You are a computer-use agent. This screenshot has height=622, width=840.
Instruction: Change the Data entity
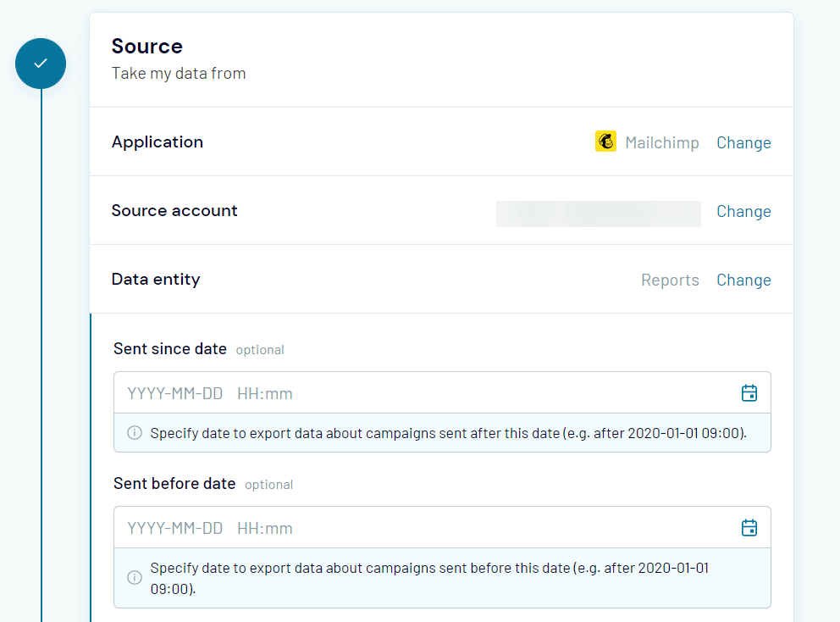743,280
